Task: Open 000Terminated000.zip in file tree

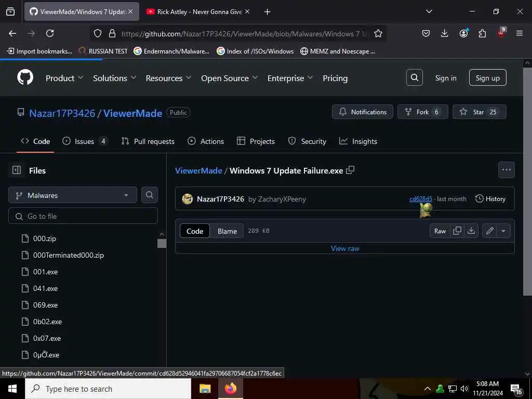Action: click(x=68, y=255)
